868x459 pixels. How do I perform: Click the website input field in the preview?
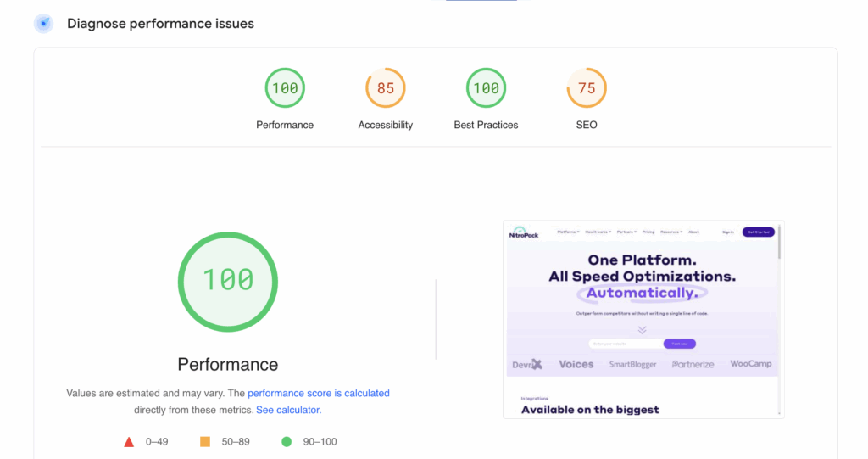(626, 344)
